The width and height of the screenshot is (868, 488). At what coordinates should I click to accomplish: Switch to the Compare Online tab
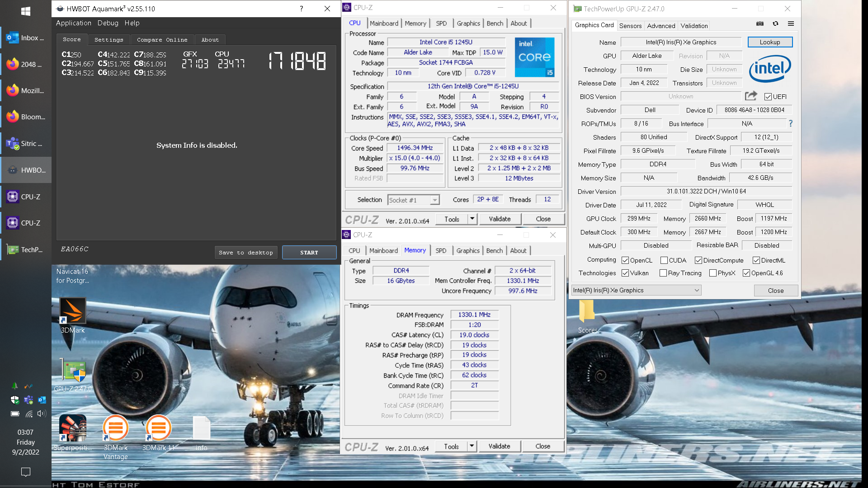[162, 40]
